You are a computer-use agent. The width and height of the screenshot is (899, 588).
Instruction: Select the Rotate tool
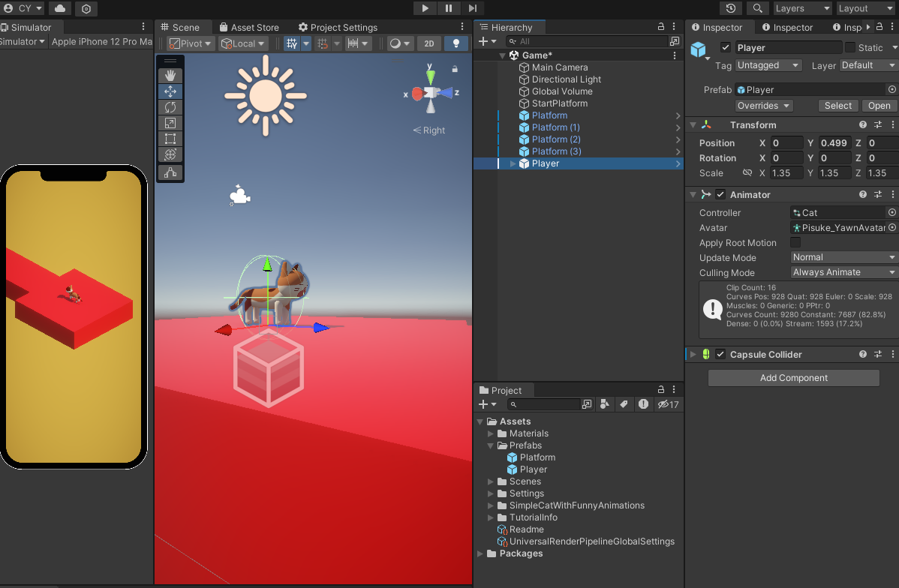pyautogui.click(x=170, y=107)
